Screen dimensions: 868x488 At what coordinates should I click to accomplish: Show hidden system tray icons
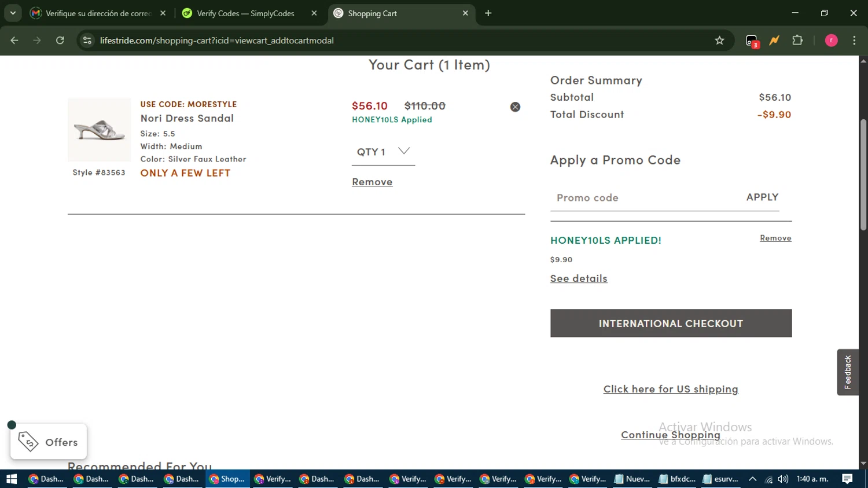click(x=752, y=479)
